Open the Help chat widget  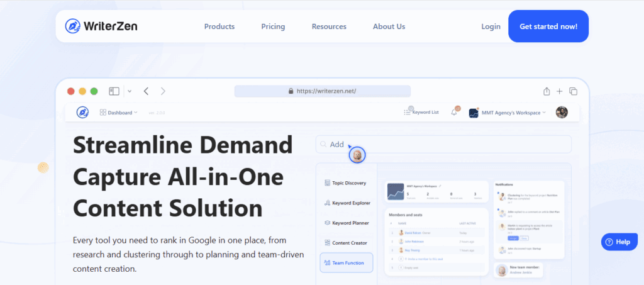tap(619, 242)
